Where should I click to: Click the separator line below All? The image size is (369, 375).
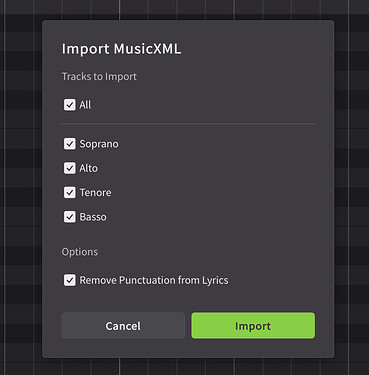[x=188, y=124]
